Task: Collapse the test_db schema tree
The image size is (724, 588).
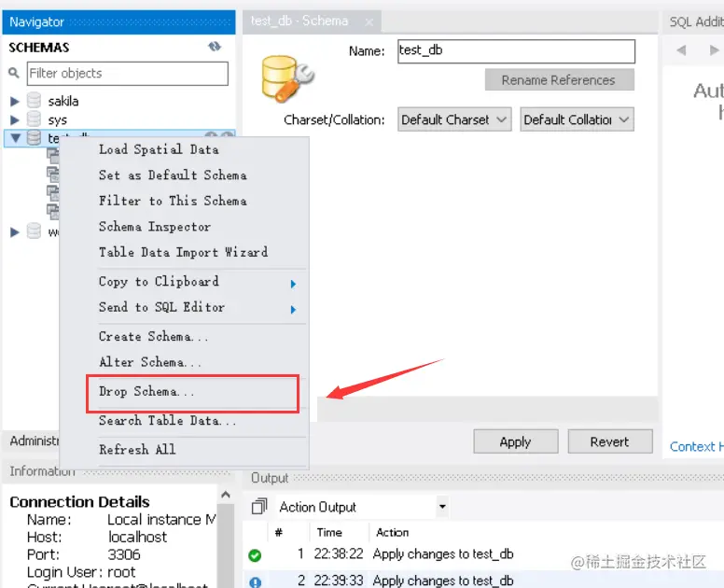Action: [x=16, y=137]
